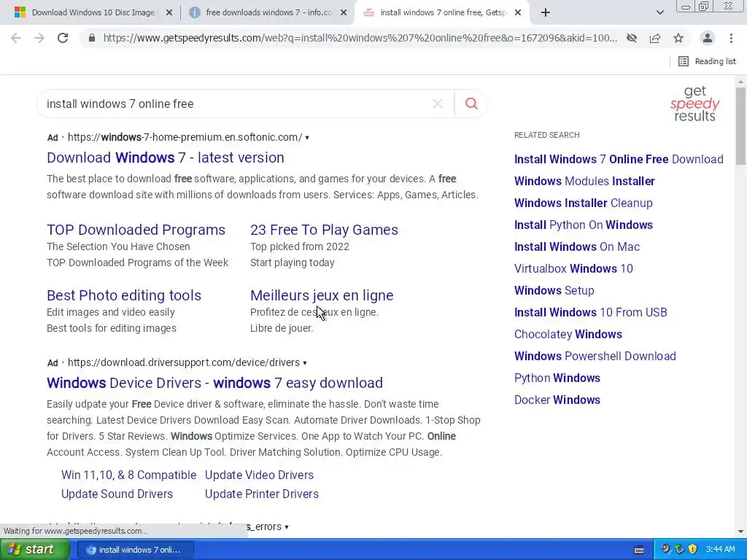Select Install Windows On Mac related search
The image size is (747, 560).
coord(577,246)
